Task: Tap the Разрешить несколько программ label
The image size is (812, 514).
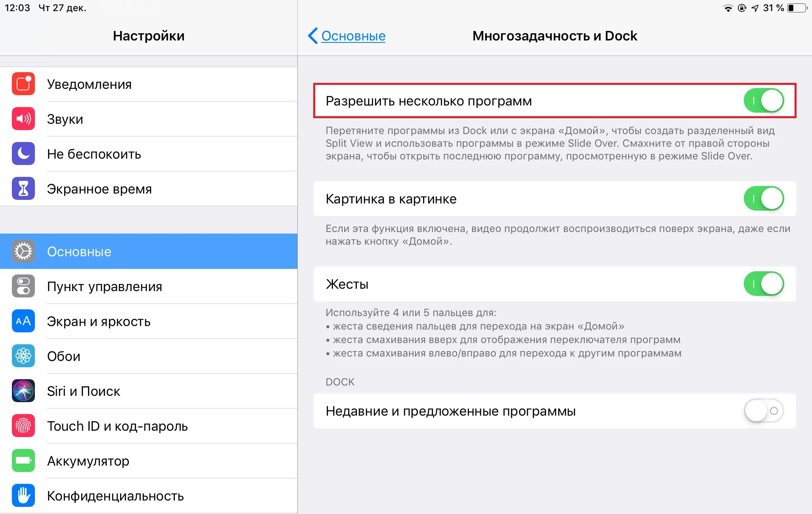Action: pyautogui.click(x=429, y=101)
